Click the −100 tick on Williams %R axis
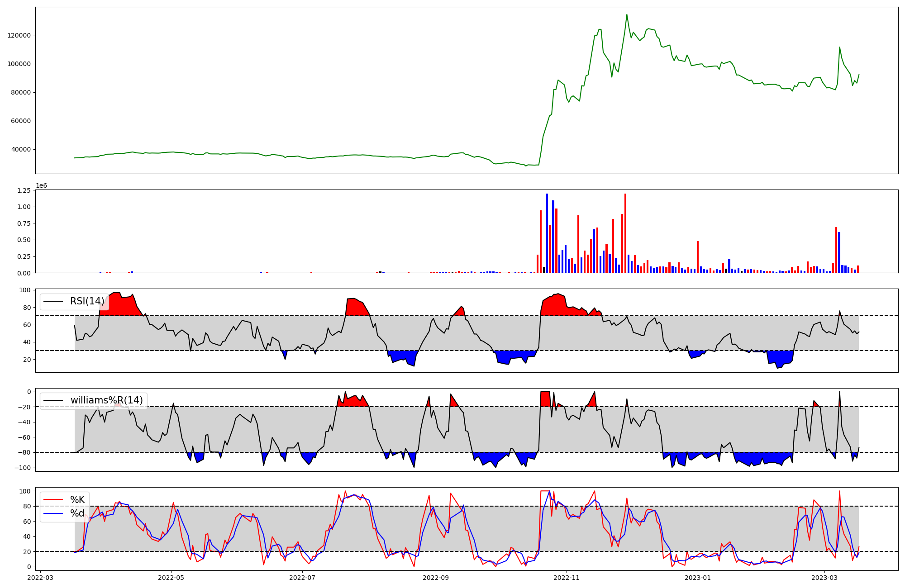 click(x=22, y=468)
